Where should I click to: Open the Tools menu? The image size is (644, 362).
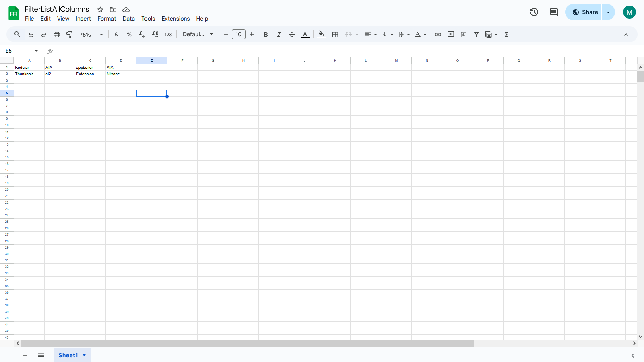[148, 19]
